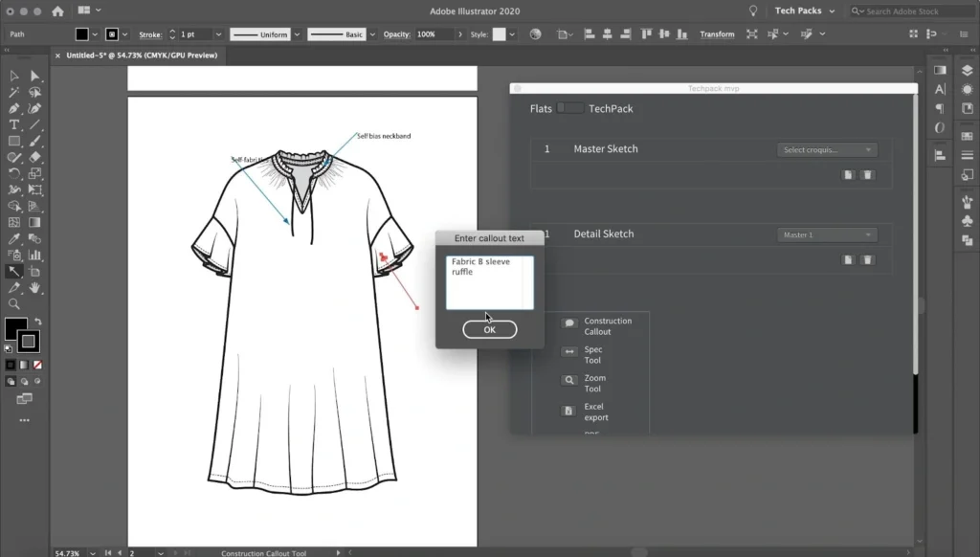This screenshot has height=557, width=980.
Task: Select the Shape Builder tool
Action: tap(13, 207)
